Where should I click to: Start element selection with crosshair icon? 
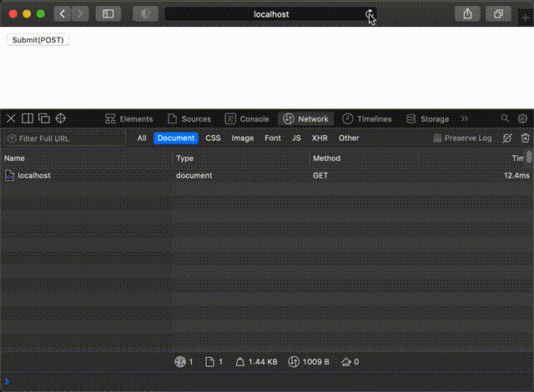click(60, 118)
